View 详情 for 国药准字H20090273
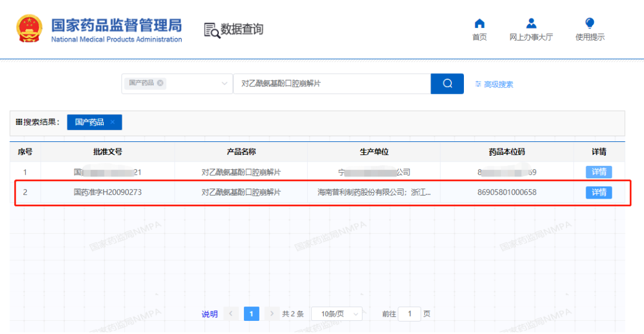This screenshot has width=644, height=334. point(598,193)
